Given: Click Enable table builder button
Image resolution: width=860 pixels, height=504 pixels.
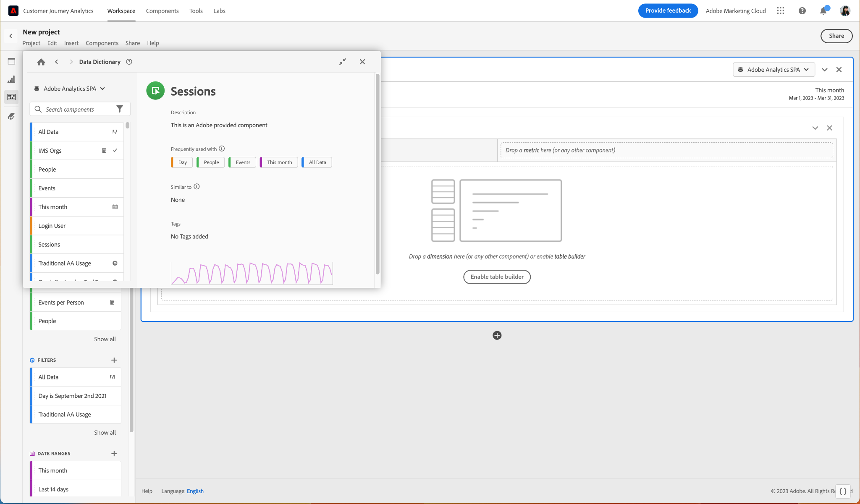Looking at the screenshot, I should tap(497, 277).
